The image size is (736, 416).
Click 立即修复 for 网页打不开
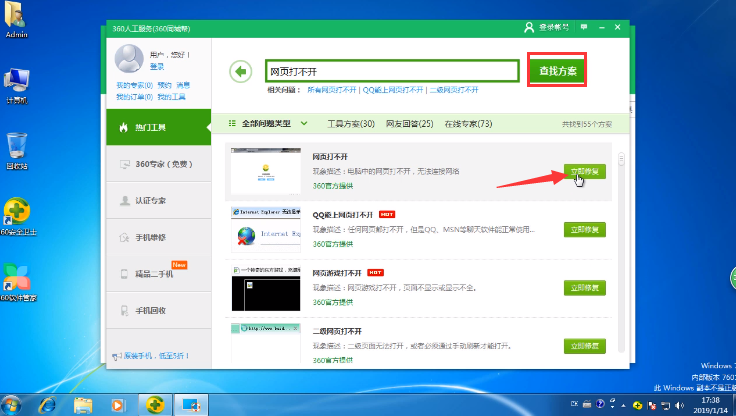(584, 171)
